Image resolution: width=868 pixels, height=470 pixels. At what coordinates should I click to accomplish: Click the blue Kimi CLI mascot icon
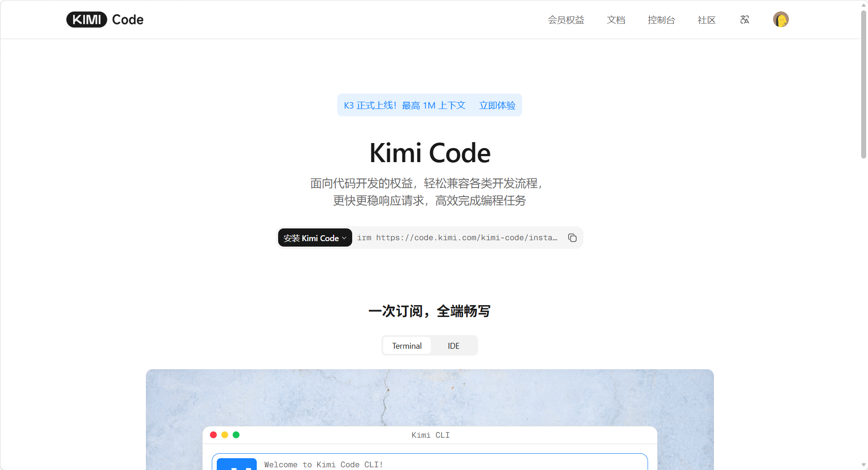point(237,464)
